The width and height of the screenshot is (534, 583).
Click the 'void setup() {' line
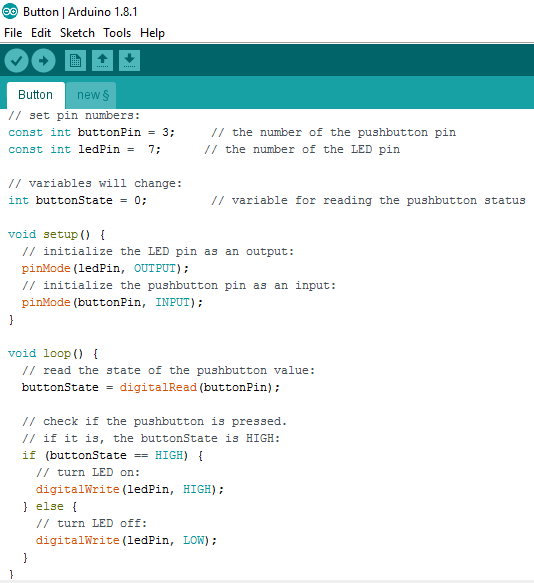(57, 234)
